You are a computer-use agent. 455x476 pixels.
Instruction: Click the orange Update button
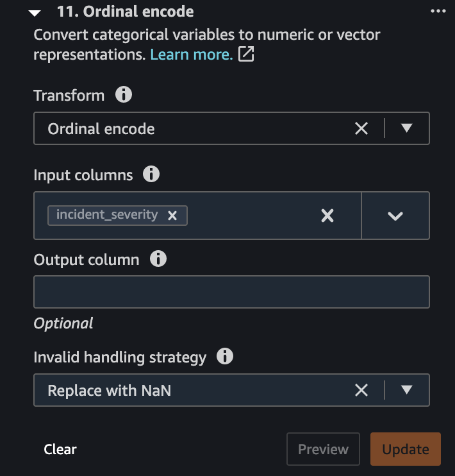[x=406, y=449]
